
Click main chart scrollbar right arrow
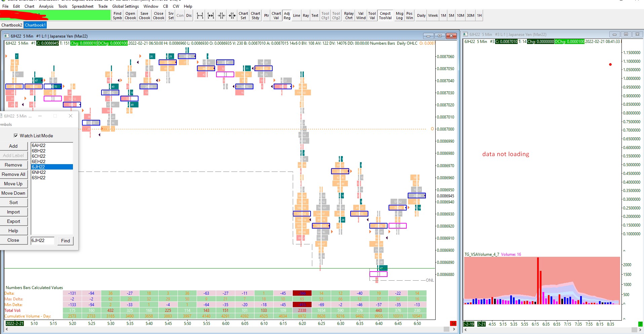pos(454,329)
